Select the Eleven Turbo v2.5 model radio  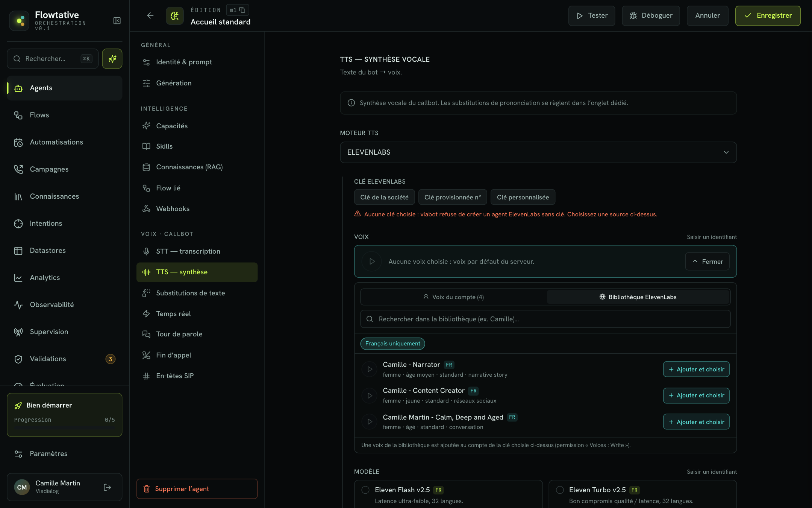click(560, 490)
